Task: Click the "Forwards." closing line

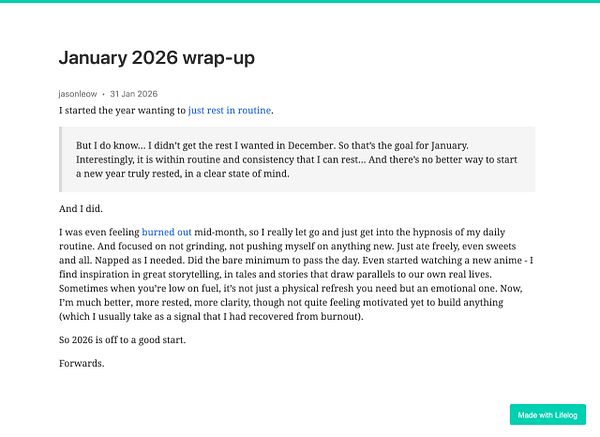Action: pyautogui.click(x=82, y=362)
